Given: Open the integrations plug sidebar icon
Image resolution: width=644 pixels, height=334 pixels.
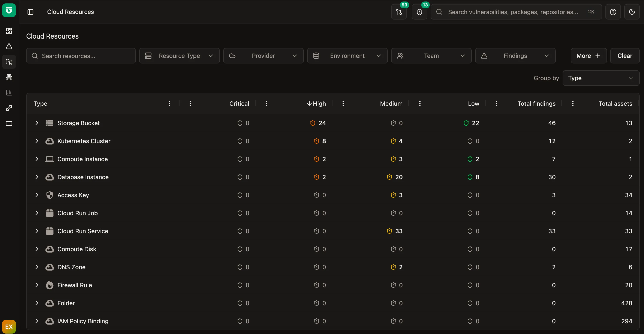Looking at the screenshot, I should point(9,108).
